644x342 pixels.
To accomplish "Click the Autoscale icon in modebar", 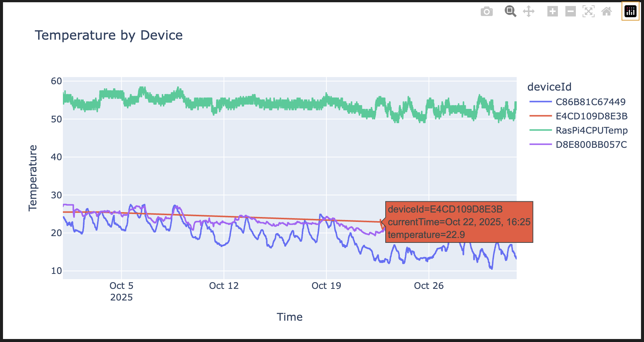I will tap(588, 12).
